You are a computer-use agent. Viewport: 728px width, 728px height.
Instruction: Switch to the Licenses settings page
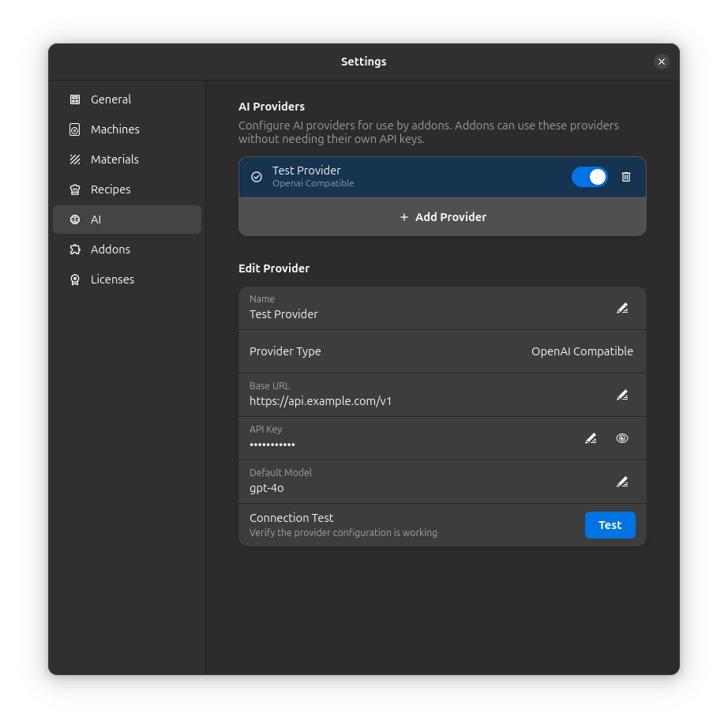tap(113, 280)
